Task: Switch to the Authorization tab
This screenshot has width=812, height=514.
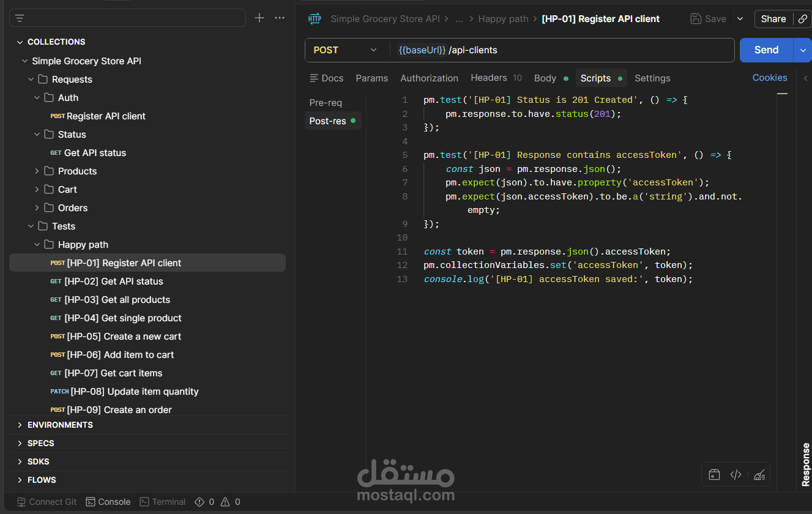Action: tap(429, 78)
